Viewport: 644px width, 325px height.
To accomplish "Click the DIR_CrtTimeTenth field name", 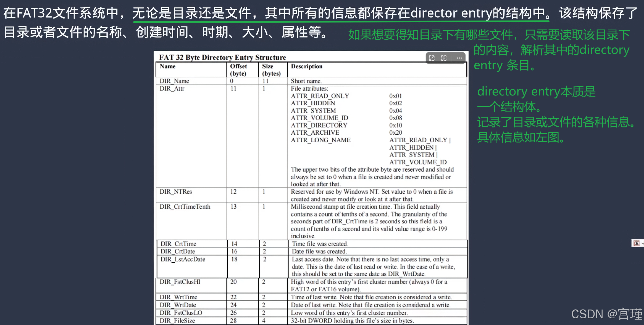I will [185, 207].
